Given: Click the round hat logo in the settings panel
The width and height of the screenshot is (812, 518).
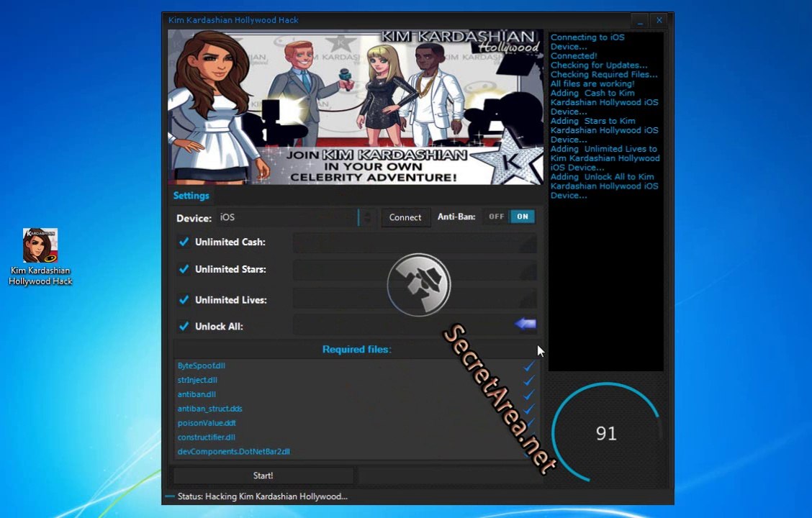Looking at the screenshot, I should pyautogui.click(x=419, y=285).
